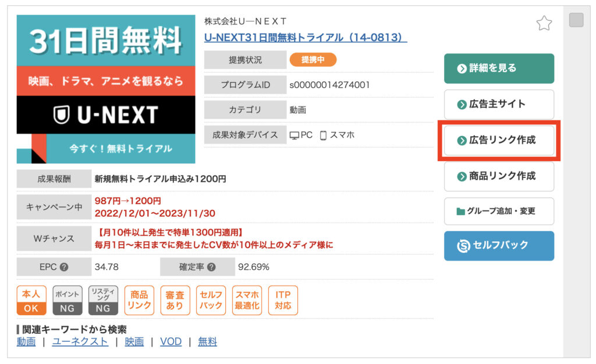This screenshot has width=596, height=364.
Task: Click 確定率 value 92.69%
Action: click(254, 267)
